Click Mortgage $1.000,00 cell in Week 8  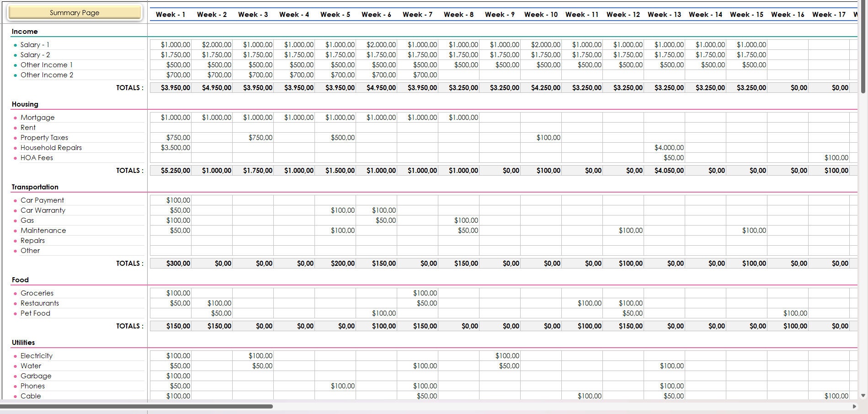point(459,118)
